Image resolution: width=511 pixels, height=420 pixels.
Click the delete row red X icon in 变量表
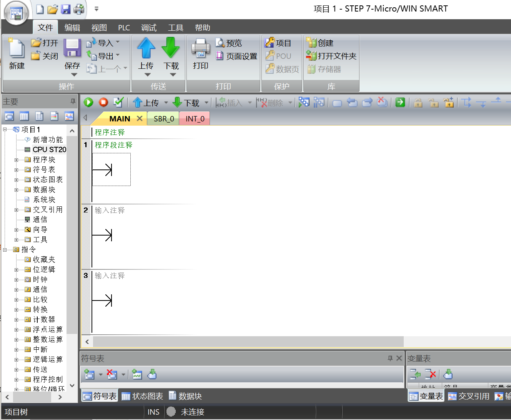click(x=431, y=374)
